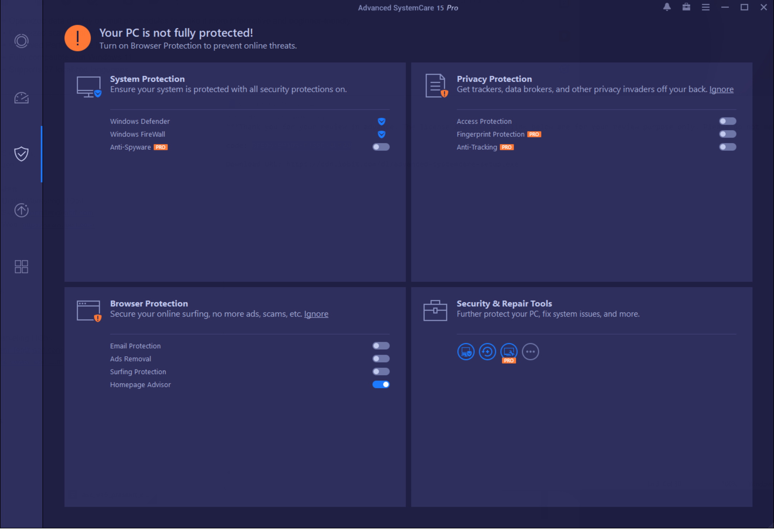Turn on Email Protection switch

click(x=381, y=346)
